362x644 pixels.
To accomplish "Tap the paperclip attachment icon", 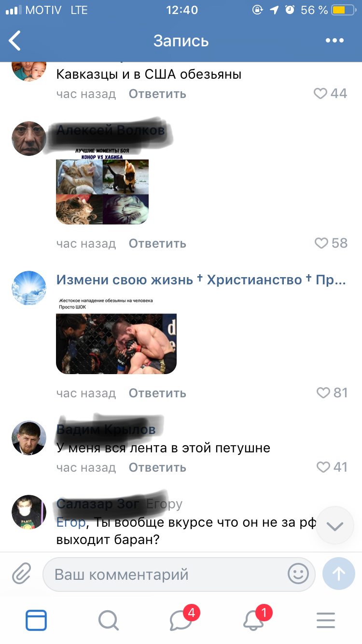I will pos(21,574).
